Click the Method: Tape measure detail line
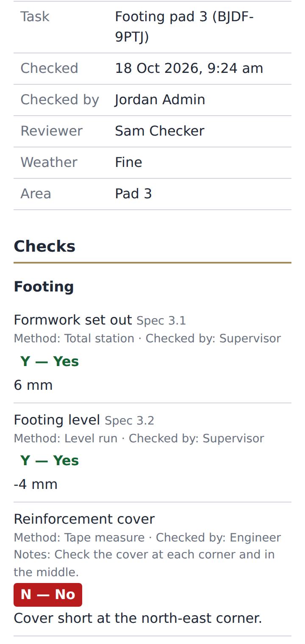 [x=147, y=538]
